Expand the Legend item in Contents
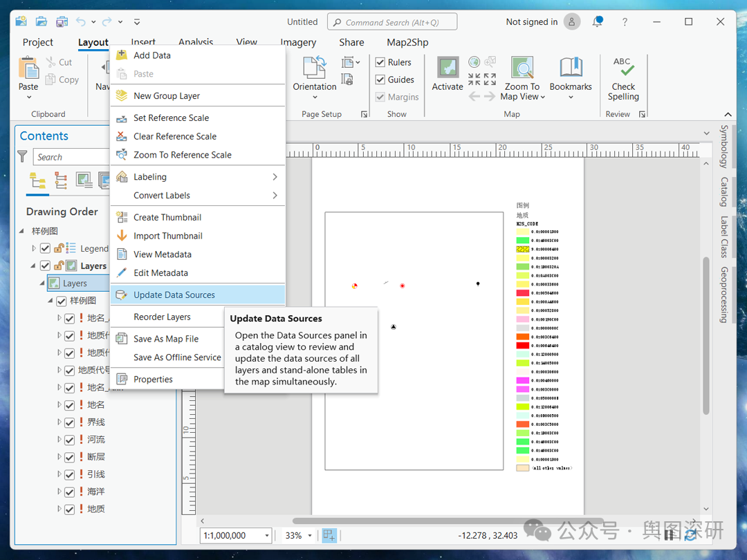Viewport: 747px width, 560px height. (x=33, y=248)
